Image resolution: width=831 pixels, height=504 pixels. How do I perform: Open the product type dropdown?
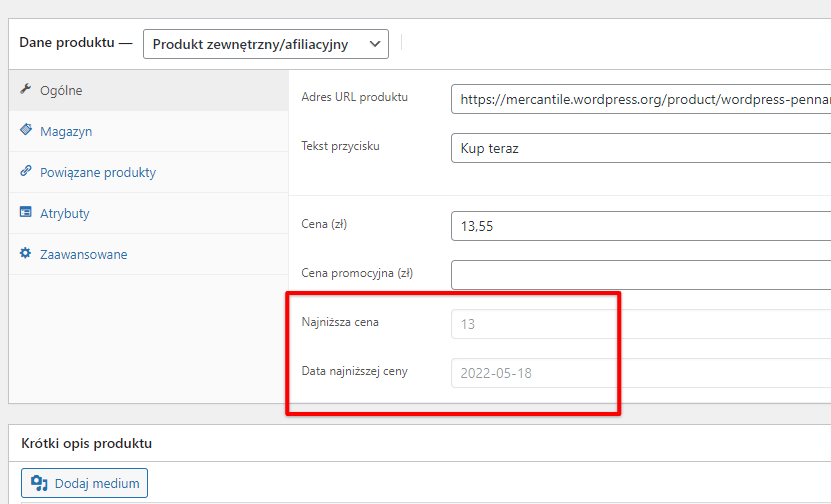pyautogui.click(x=266, y=44)
